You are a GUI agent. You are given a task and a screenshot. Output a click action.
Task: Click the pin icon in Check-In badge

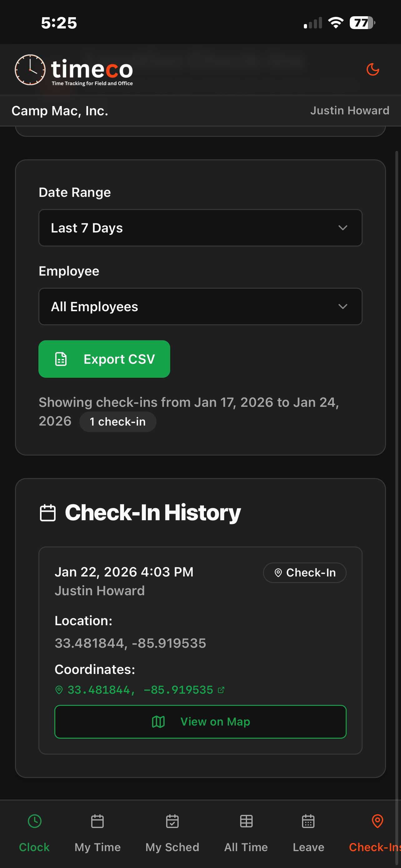click(x=278, y=572)
